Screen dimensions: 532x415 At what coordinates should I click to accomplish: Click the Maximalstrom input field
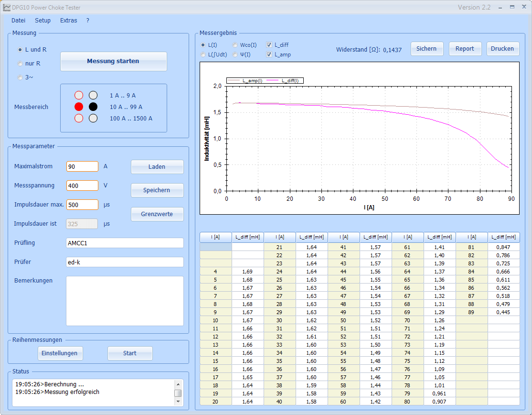[82, 166]
